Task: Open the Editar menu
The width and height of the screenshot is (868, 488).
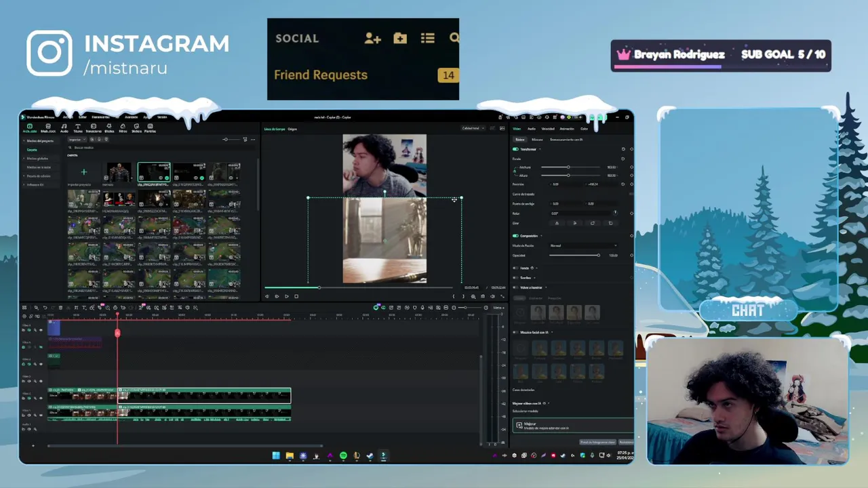Action: point(82,117)
